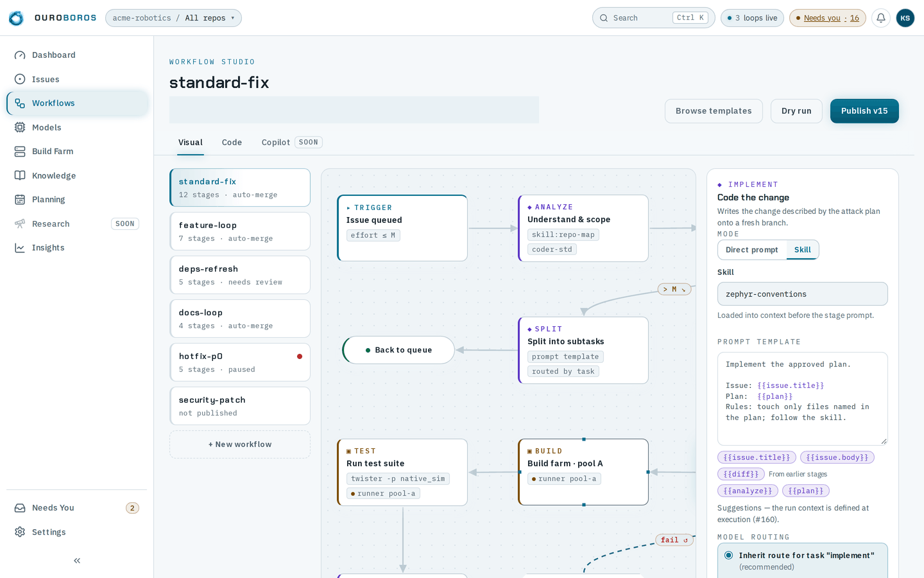
Task: Click the Planning calendar icon
Action: pyautogui.click(x=20, y=200)
